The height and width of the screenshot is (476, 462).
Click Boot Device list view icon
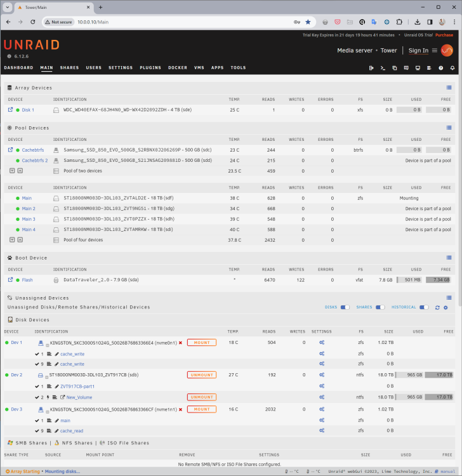pyautogui.click(x=449, y=258)
